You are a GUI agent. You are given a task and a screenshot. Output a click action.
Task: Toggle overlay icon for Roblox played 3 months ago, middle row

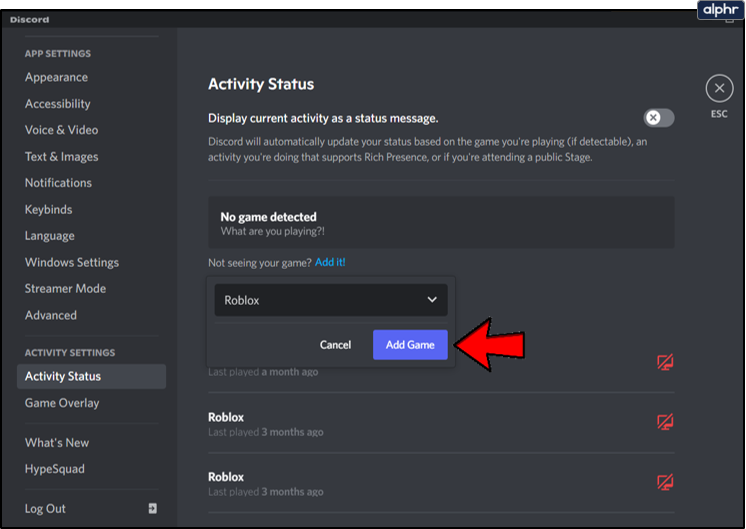click(664, 423)
